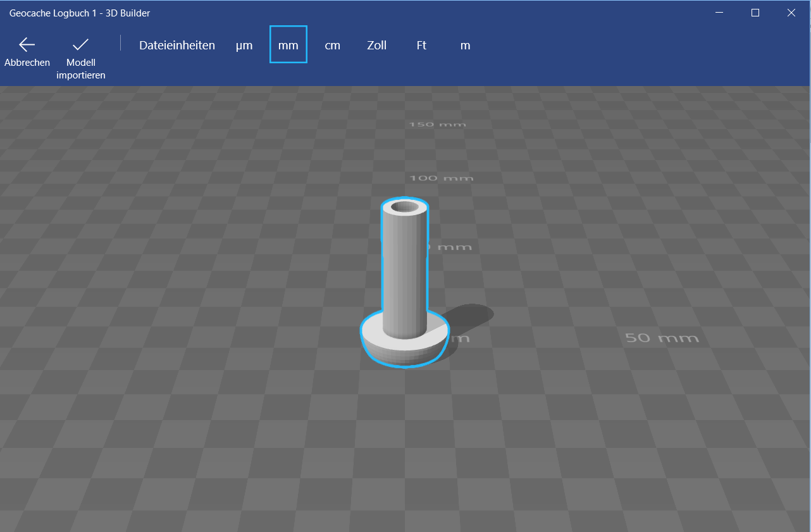Click the Abbrechen back arrow icon
Screen dimensions: 811x532
click(x=27, y=44)
